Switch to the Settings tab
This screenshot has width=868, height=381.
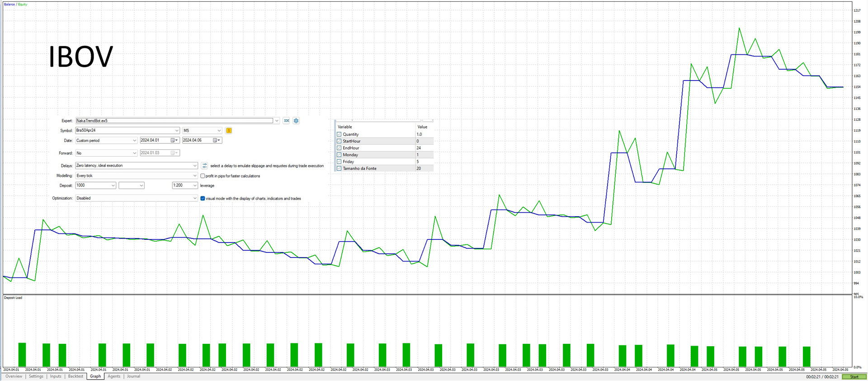(x=36, y=376)
